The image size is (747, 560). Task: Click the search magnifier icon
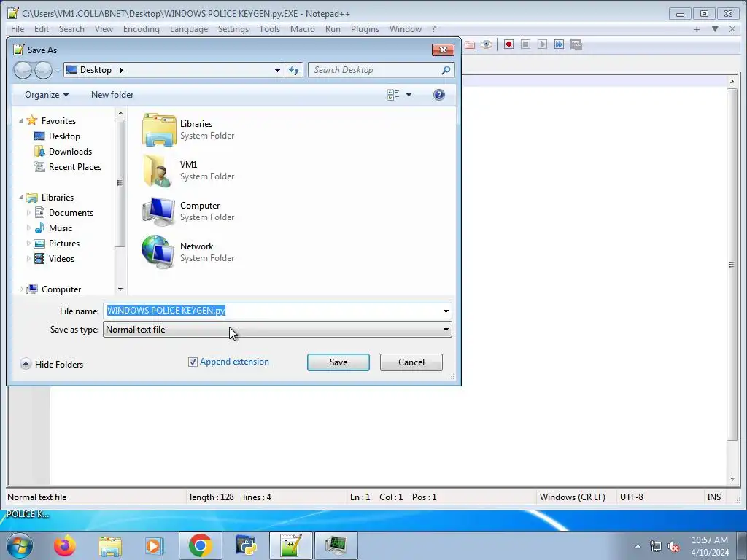[x=446, y=70]
